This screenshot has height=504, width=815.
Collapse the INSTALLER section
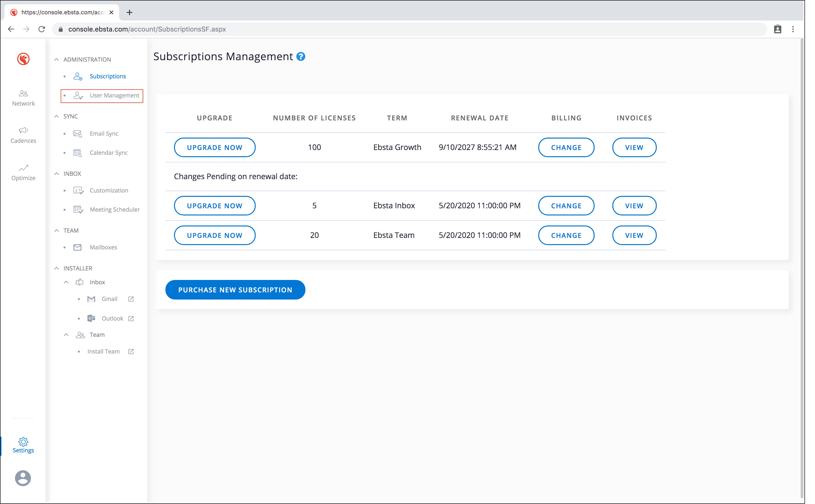57,268
